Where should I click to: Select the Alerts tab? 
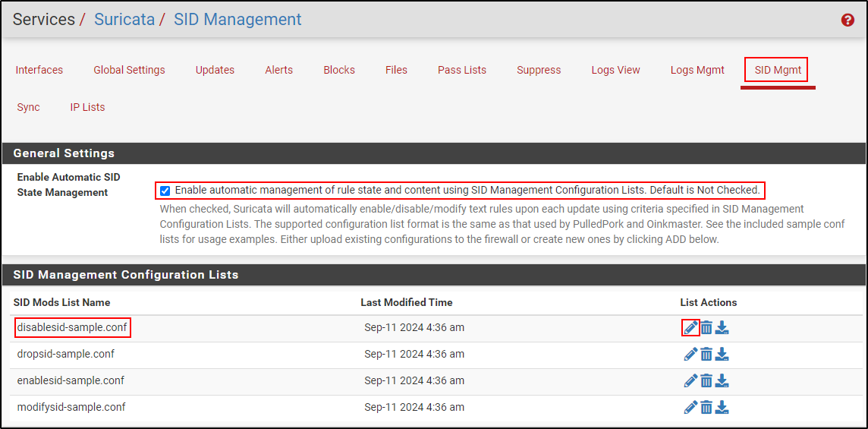click(279, 71)
